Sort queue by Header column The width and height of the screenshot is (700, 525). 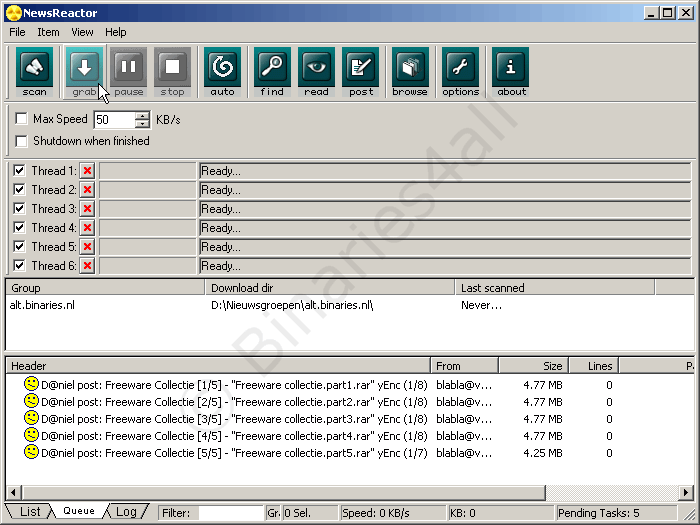click(x=218, y=366)
